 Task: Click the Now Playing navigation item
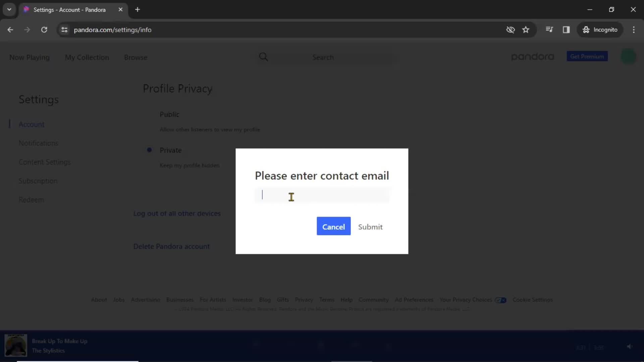[29, 57]
